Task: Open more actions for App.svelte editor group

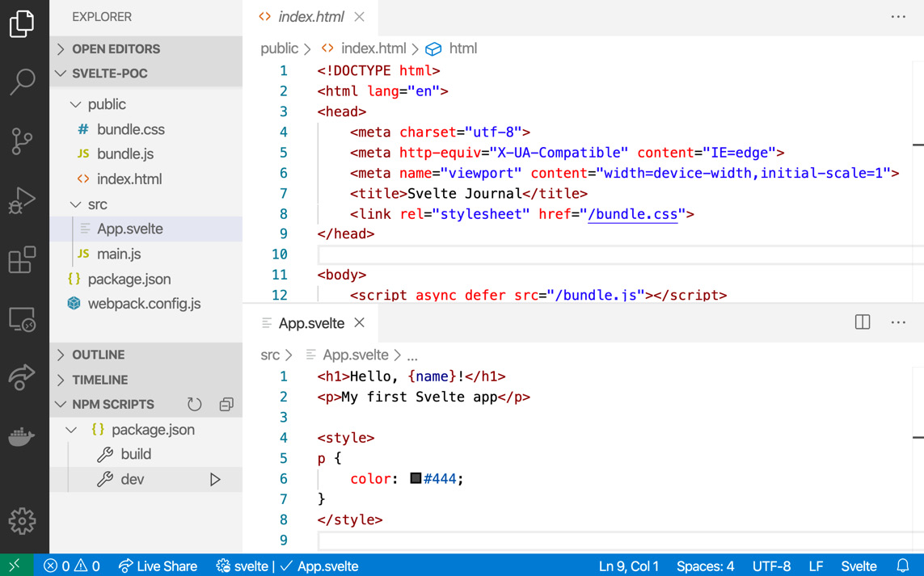Action: point(898,322)
